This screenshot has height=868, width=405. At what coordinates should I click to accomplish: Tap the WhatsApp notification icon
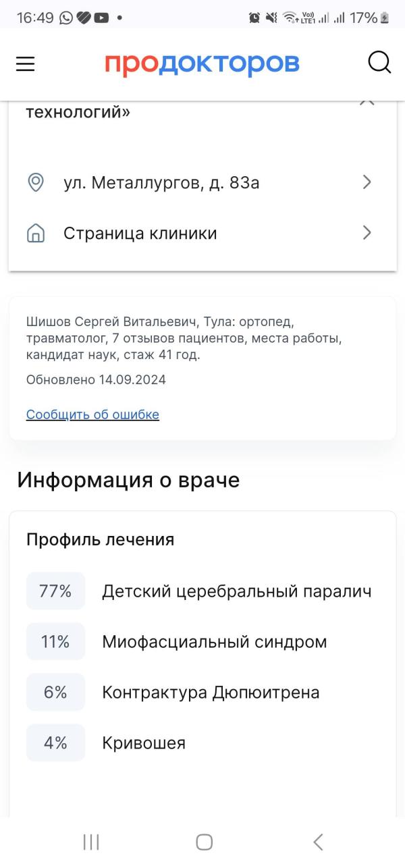66,18
